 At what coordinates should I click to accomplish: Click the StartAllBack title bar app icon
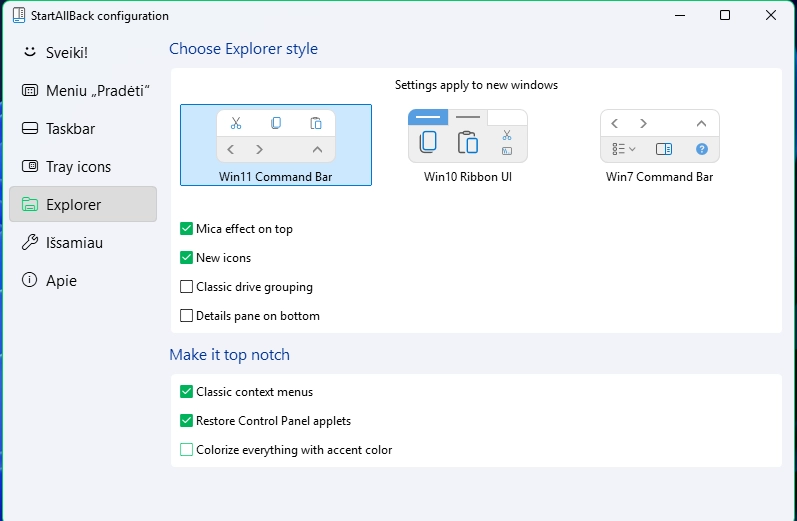coord(19,15)
